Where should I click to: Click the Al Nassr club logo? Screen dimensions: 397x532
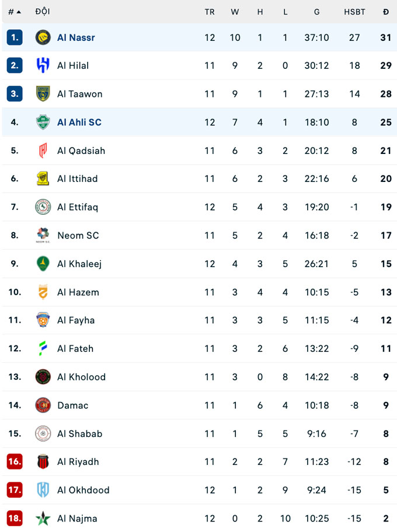43,37
